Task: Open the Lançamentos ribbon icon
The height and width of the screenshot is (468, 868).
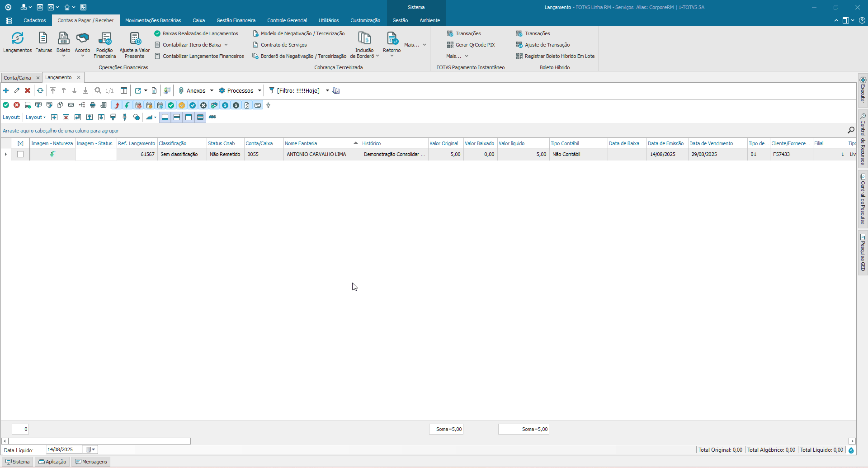Action: pyautogui.click(x=18, y=43)
